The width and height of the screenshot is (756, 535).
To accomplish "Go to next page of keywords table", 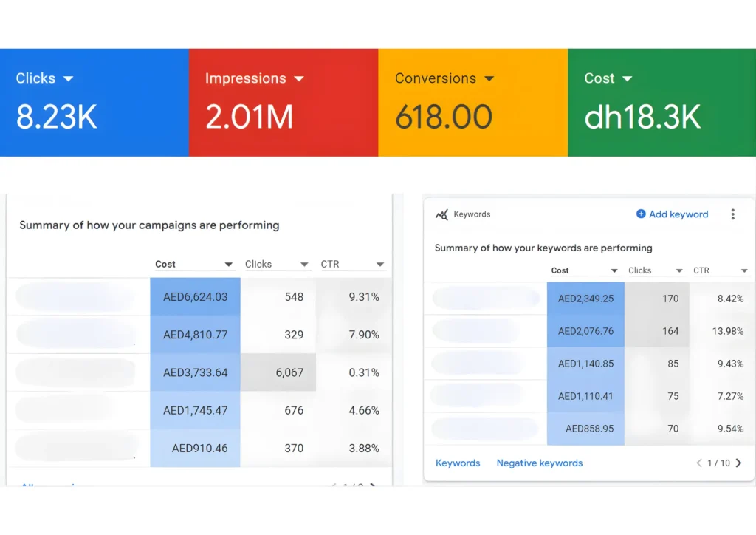I will point(739,463).
